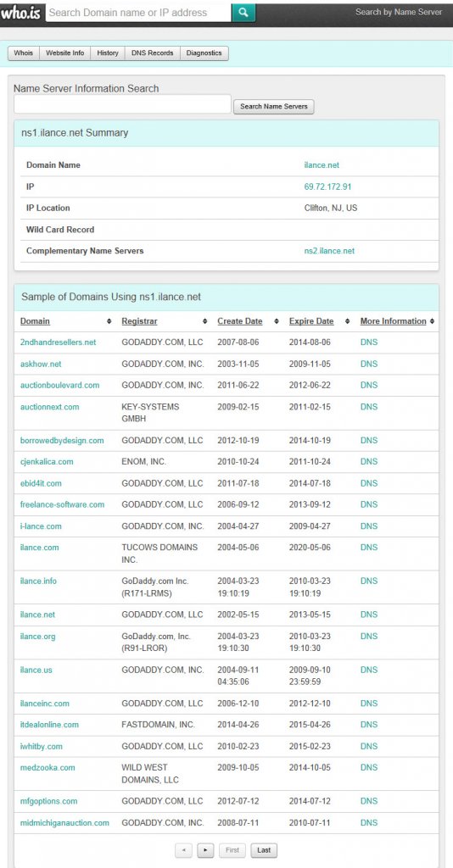Sort table using Expire Date column arrows
Screen dimensions: 453x868
tap(347, 321)
